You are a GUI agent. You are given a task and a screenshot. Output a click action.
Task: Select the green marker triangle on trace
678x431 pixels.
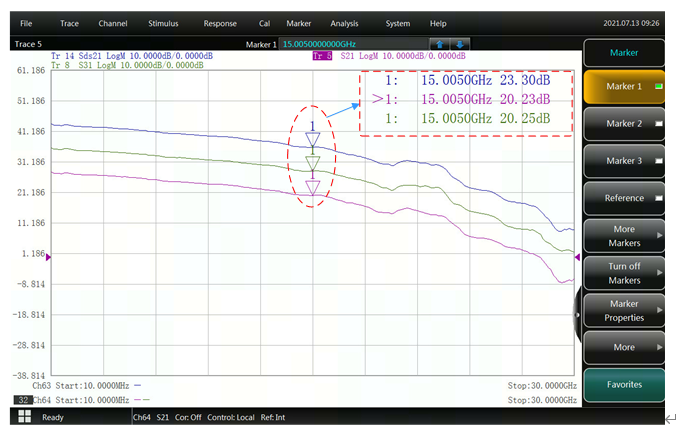[313, 161]
